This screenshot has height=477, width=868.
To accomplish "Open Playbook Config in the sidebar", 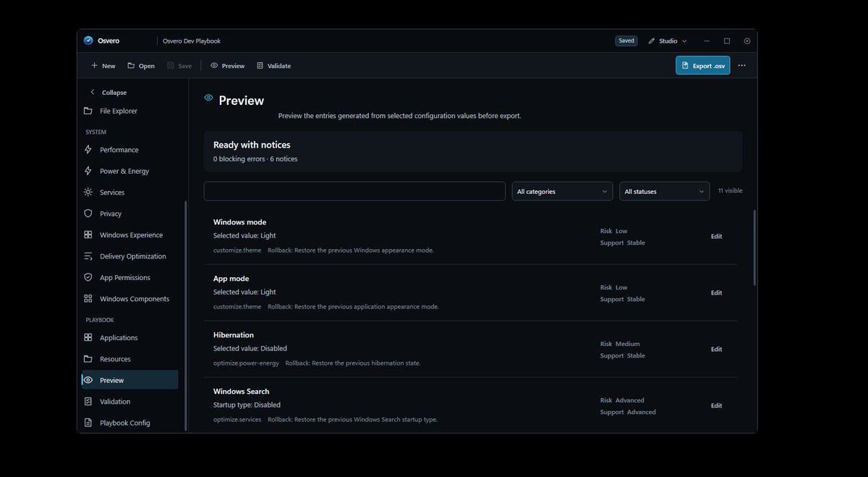I will (129, 423).
